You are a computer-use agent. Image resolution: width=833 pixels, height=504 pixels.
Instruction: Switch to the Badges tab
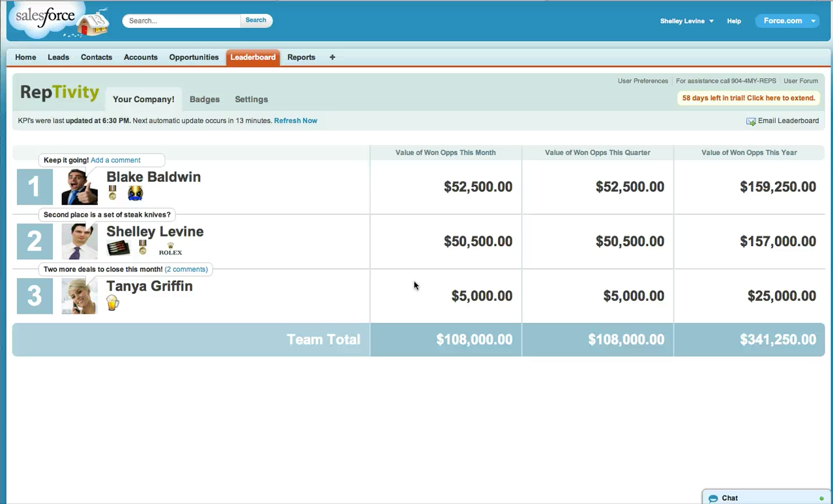pos(204,99)
